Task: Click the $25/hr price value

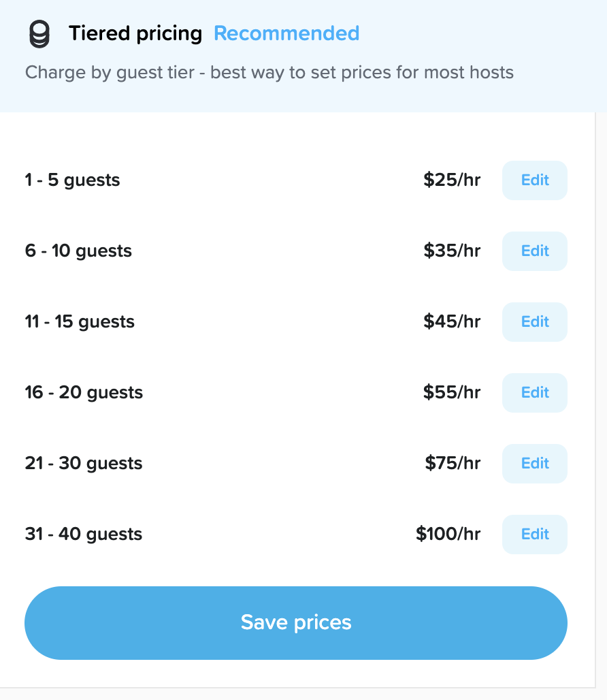Action: [x=452, y=180]
